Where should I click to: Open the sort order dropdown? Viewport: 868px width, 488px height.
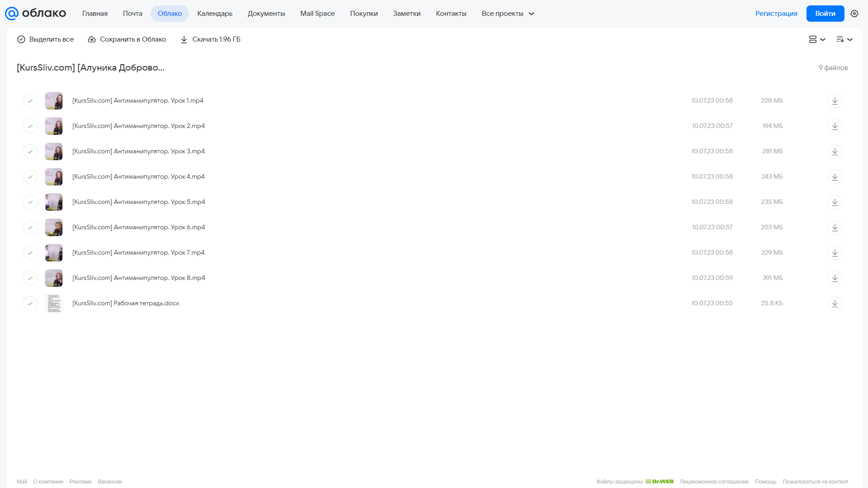pos(844,39)
